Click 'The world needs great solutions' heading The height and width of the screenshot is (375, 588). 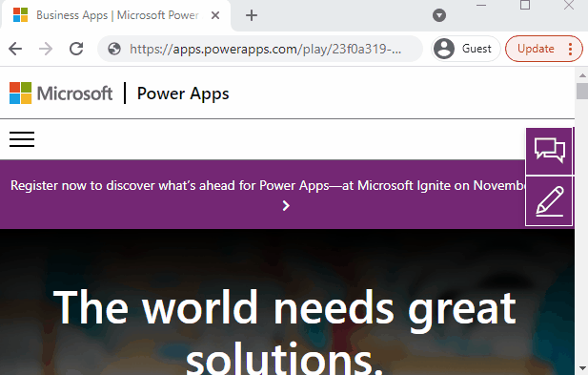[285, 332]
